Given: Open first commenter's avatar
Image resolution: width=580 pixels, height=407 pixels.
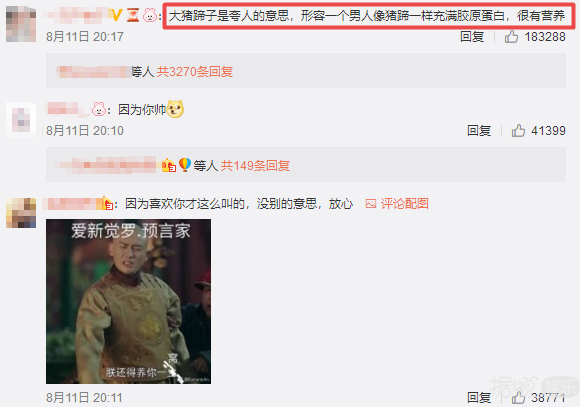Looking at the screenshot, I should pyautogui.click(x=21, y=24).
